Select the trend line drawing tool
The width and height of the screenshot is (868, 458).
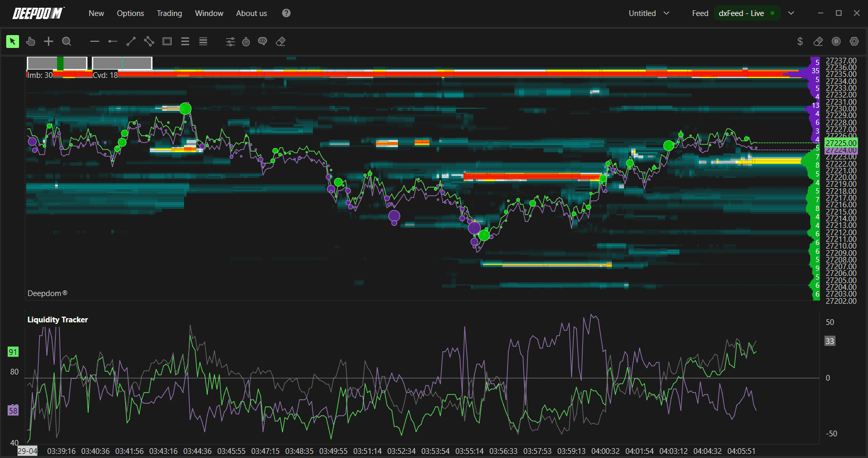click(131, 41)
